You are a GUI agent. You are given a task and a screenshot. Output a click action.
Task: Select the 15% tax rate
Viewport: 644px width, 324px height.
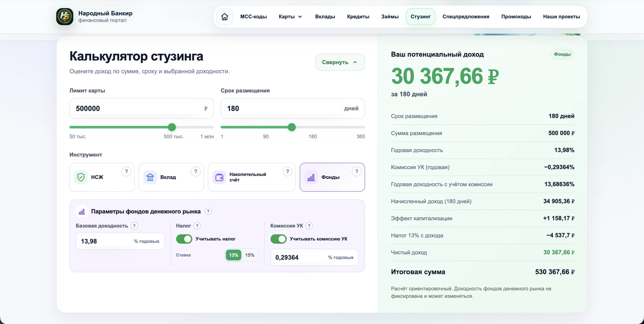pos(250,255)
